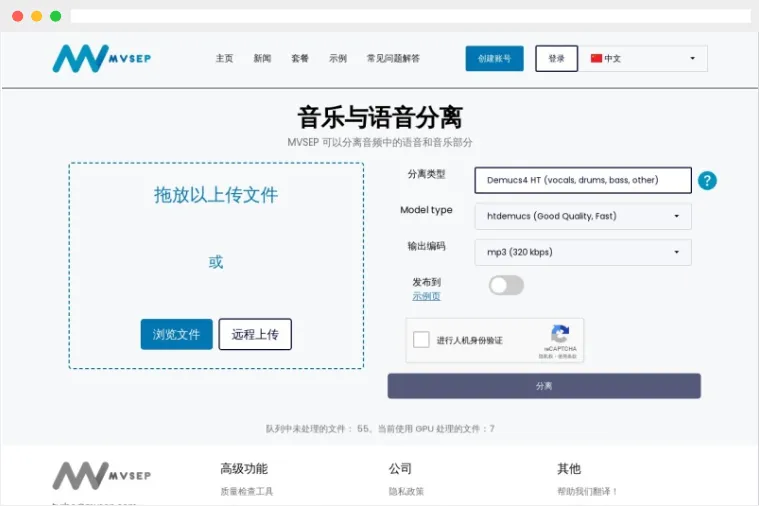This screenshot has width=759, height=506.
Task: Open the 新闻 navigation item
Action: click(262, 59)
